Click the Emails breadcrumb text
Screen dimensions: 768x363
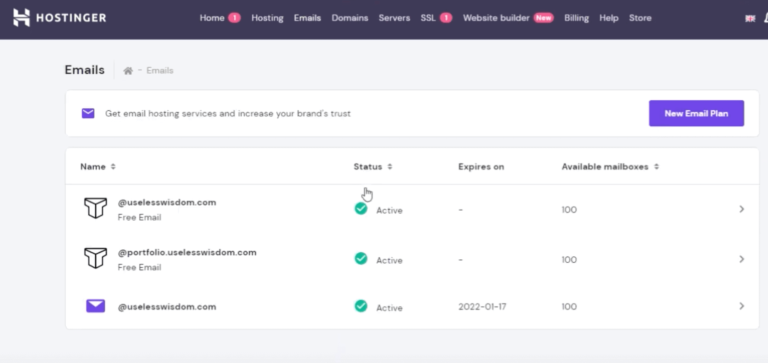click(160, 71)
